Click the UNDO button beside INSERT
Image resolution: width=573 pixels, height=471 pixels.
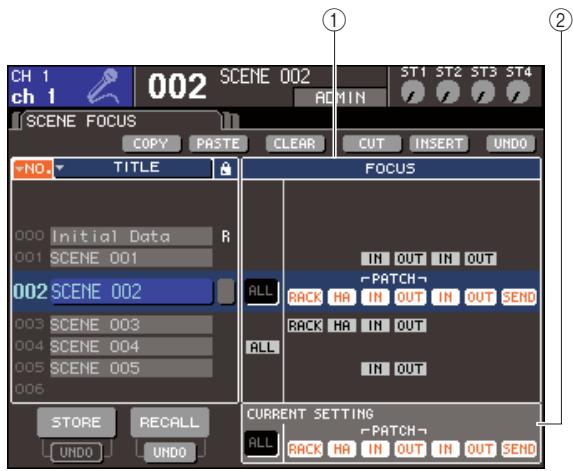511,144
